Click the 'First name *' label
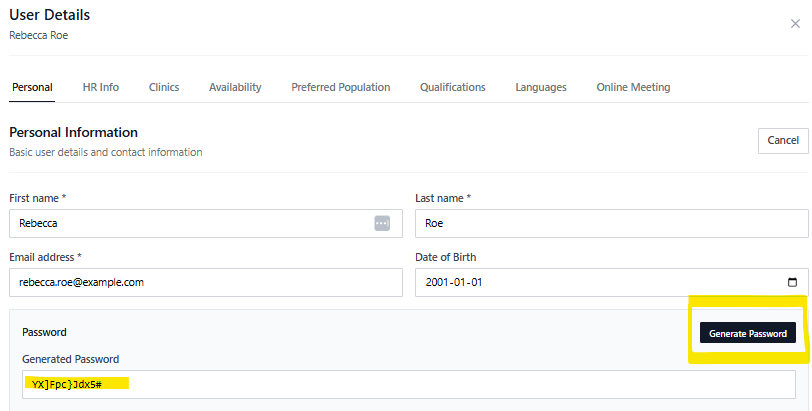This screenshot has width=812, height=411. [x=38, y=198]
